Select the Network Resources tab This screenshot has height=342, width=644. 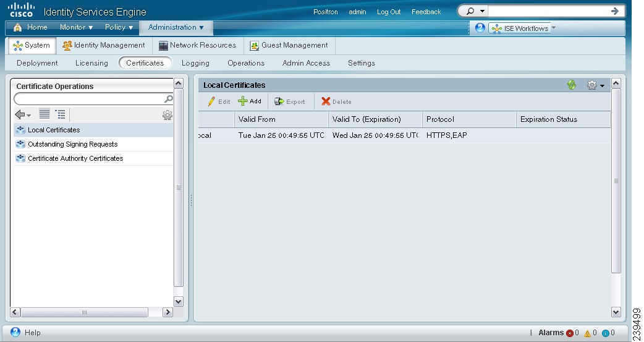[x=198, y=45]
